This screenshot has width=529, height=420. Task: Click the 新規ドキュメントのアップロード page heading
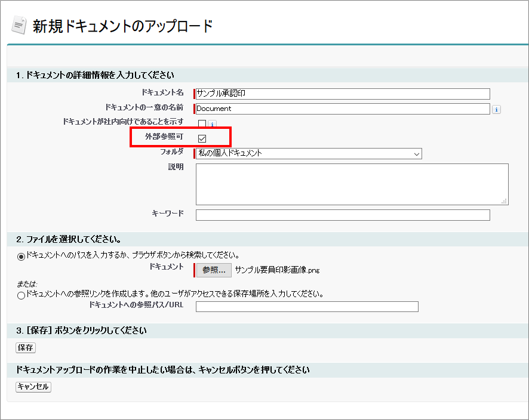coord(122,26)
